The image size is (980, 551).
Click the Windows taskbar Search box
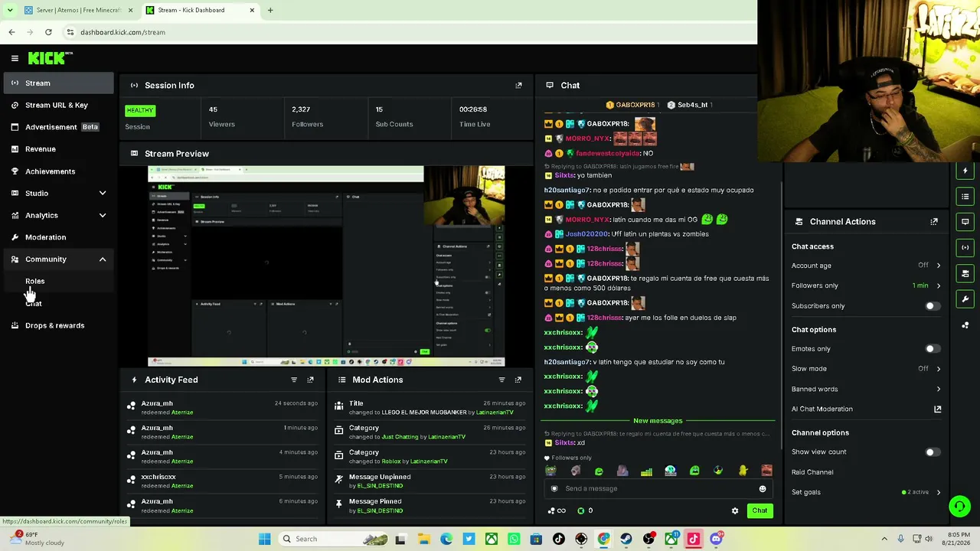pyautogui.click(x=334, y=539)
